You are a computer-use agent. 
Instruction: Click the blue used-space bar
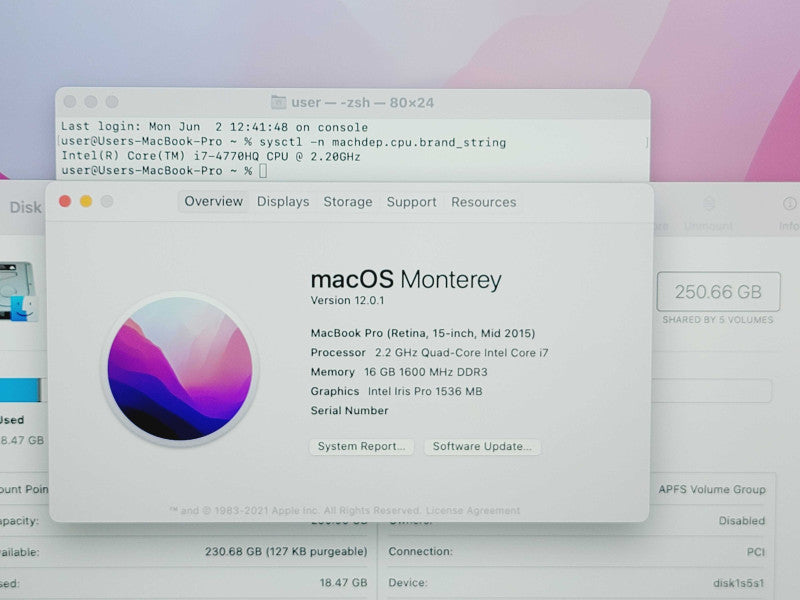click(x=20, y=390)
